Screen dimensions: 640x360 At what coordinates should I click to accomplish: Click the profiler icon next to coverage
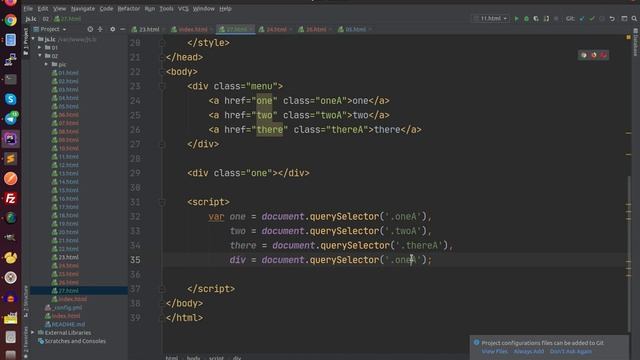tap(546, 19)
